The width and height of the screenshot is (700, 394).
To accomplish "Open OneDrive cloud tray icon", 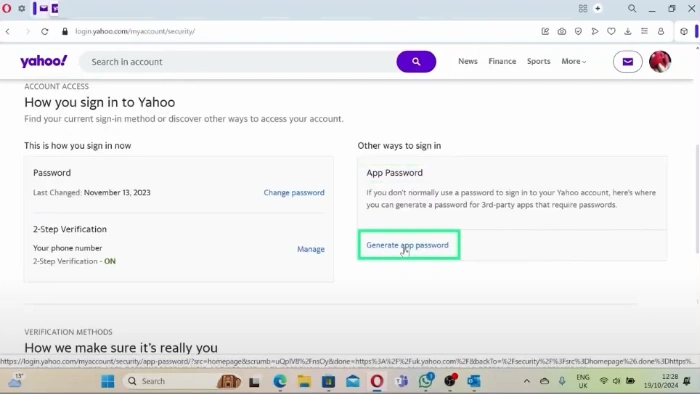I will coord(544,381).
